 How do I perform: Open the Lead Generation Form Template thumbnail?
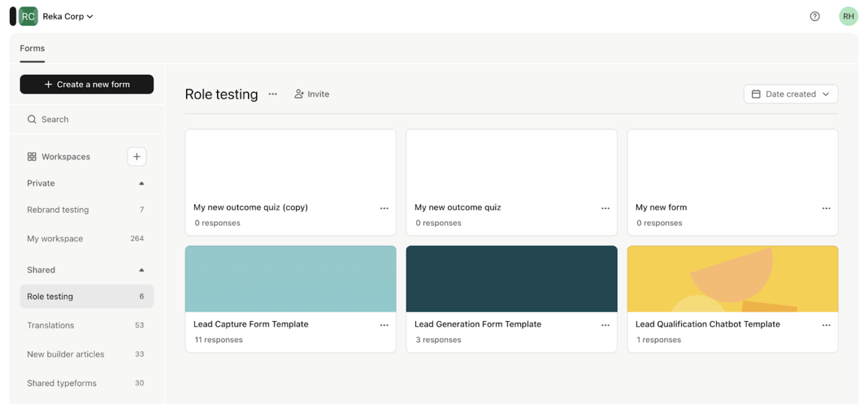[511, 278]
